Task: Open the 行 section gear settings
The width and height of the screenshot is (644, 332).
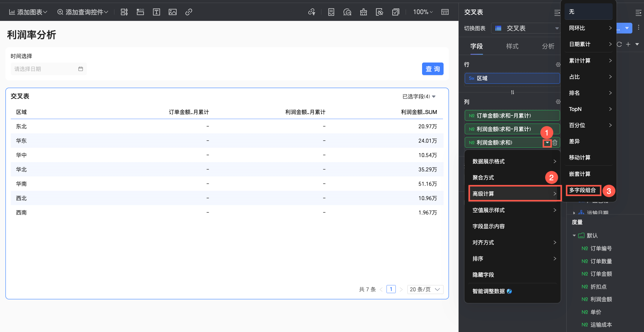Action: pyautogui.click(x=558, y=65)
